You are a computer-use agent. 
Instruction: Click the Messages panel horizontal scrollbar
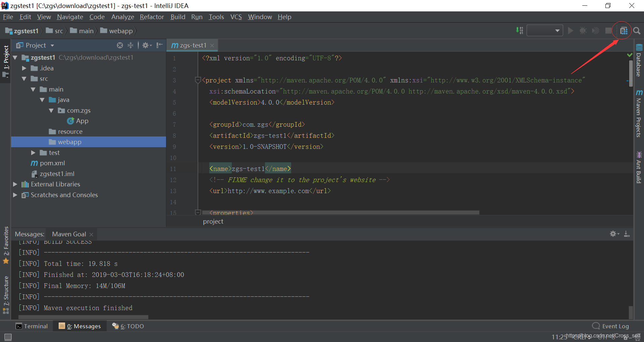click(x=83, y=317)
